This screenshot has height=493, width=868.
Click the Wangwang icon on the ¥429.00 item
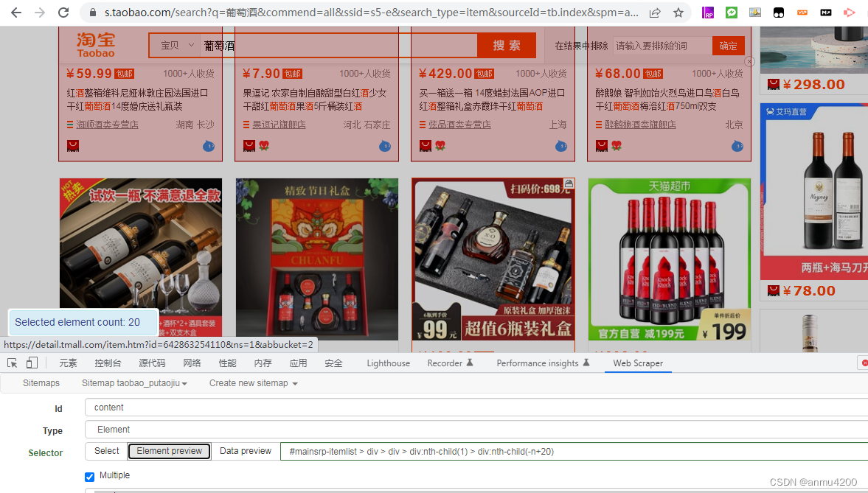(560, 146)
